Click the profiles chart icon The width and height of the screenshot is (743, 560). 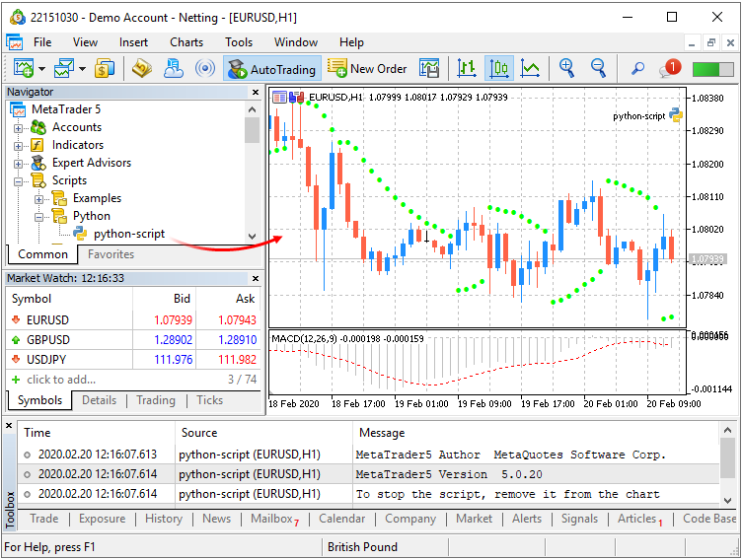coord(63,69)
